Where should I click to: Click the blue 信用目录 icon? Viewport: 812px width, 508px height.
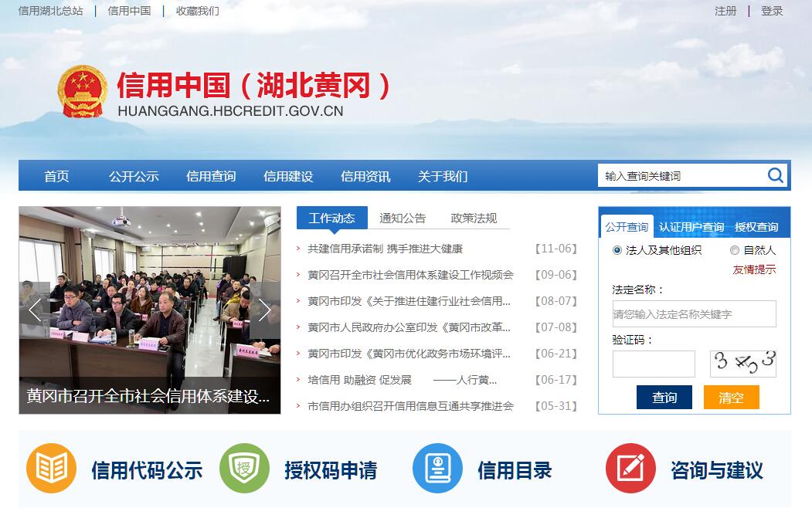(437, 468)
